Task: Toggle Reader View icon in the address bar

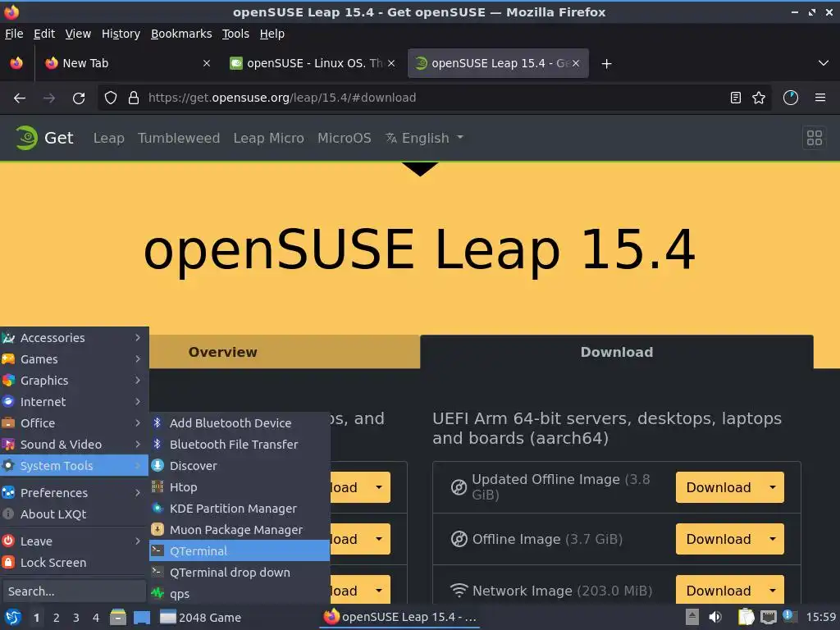Action: tap(736, 98)
